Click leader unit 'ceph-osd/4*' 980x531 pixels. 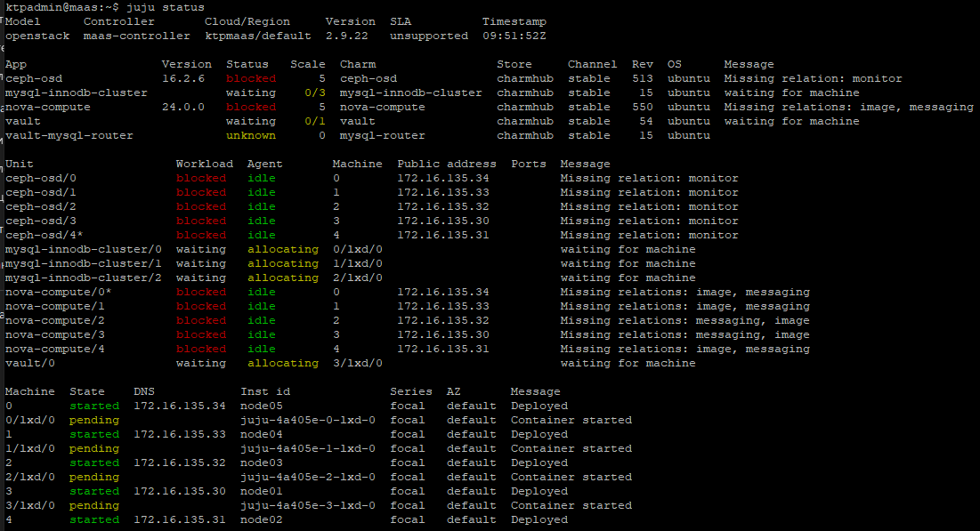(45, 236)
